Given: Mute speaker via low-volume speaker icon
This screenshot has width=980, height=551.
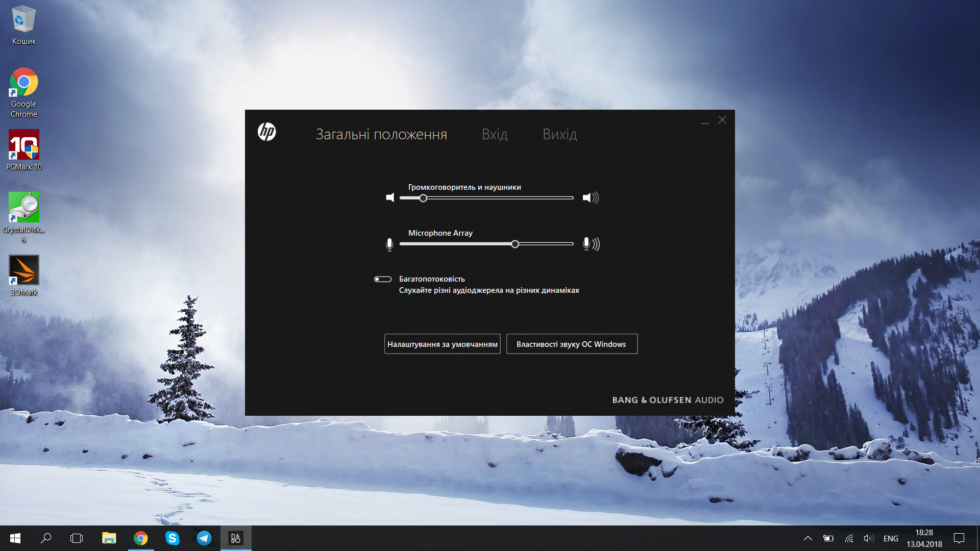Looking at the screenshot, I should pos(390,197).
